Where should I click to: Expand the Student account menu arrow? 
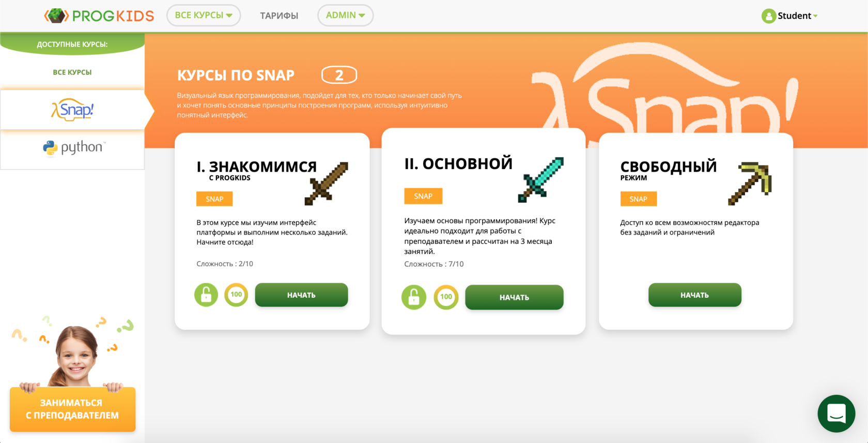pyautogui.click(x=815, y=17)
